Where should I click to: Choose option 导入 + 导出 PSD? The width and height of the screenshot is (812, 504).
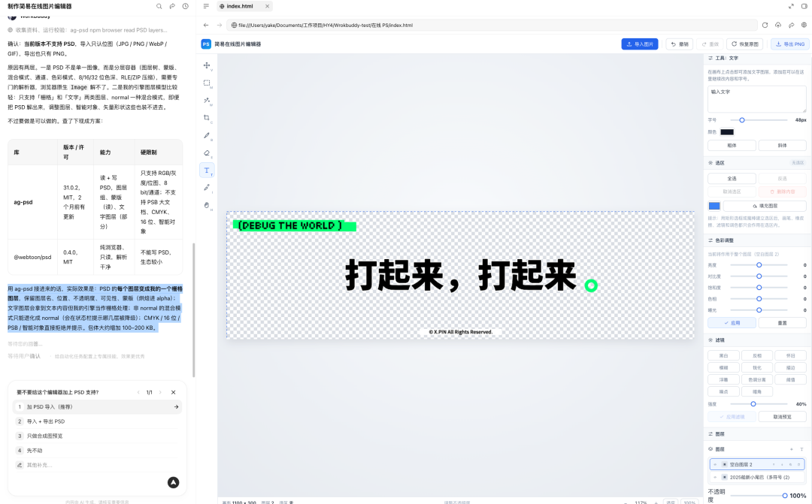tap(97, 421)
